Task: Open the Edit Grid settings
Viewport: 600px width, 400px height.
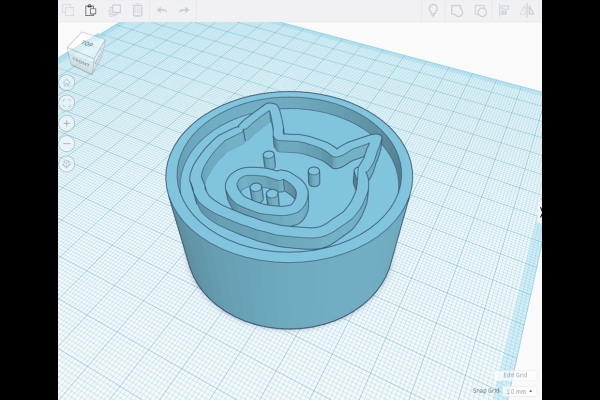Action: (515, 375)
